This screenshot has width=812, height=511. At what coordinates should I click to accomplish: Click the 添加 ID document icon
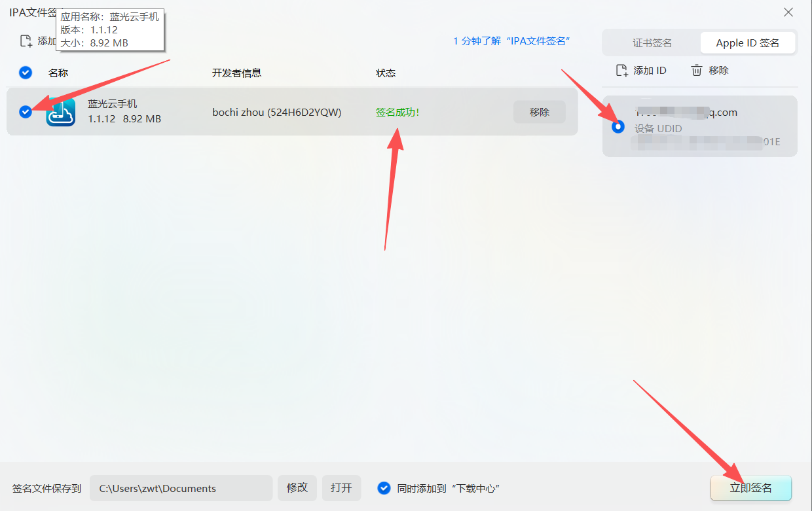coord(622,70)
